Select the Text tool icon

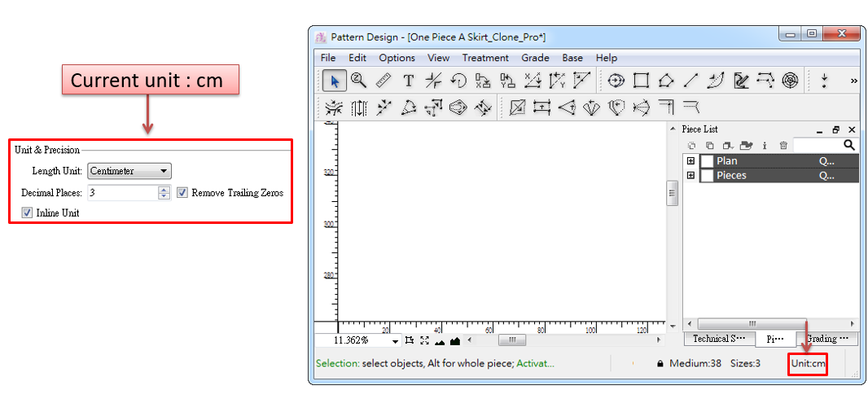click(409, 81)
